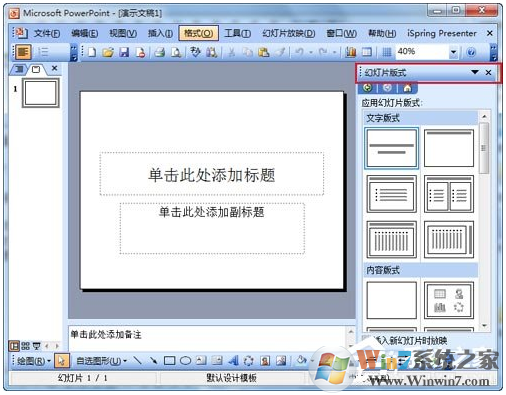Open the Tools (工具) menu

(x=238, y=33)
